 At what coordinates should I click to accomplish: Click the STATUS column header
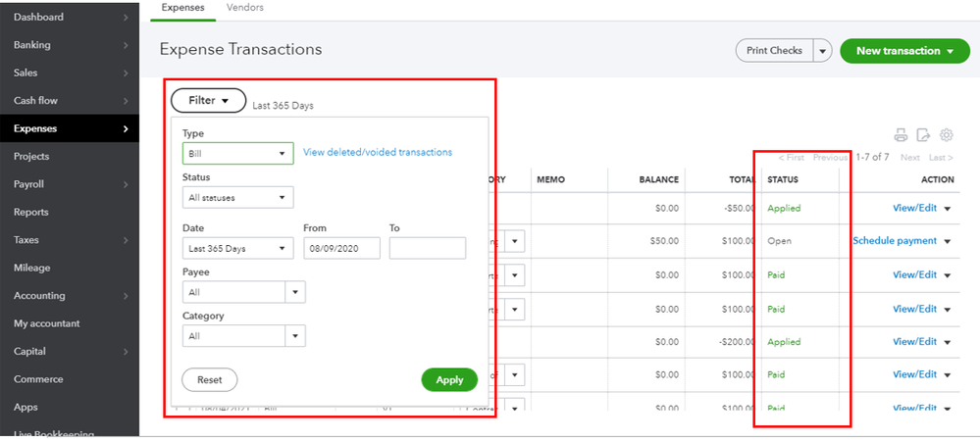click(x=783, y=179)
